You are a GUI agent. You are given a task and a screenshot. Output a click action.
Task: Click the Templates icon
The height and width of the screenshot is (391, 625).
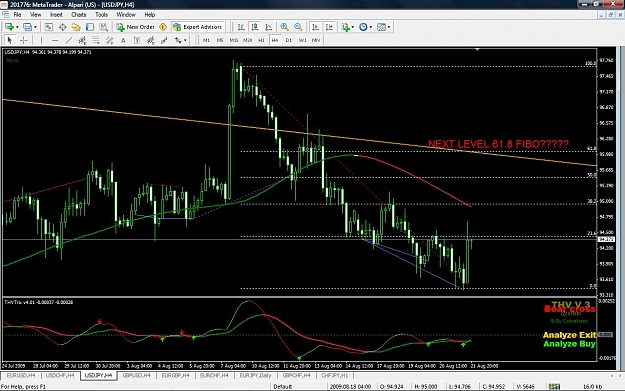pyautogui.click(x=381, y=27)
